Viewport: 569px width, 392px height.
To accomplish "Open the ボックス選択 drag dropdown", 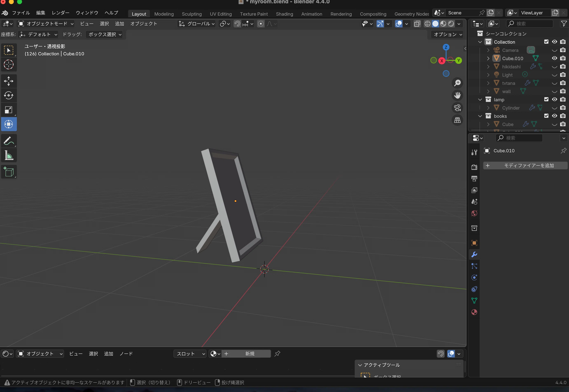I will pos(105,35).
